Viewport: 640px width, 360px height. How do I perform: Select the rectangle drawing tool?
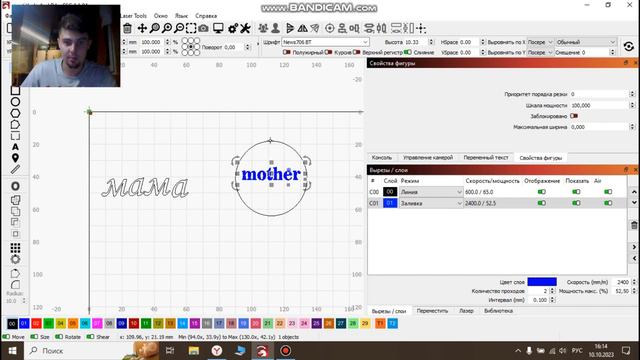click(15, 91)
